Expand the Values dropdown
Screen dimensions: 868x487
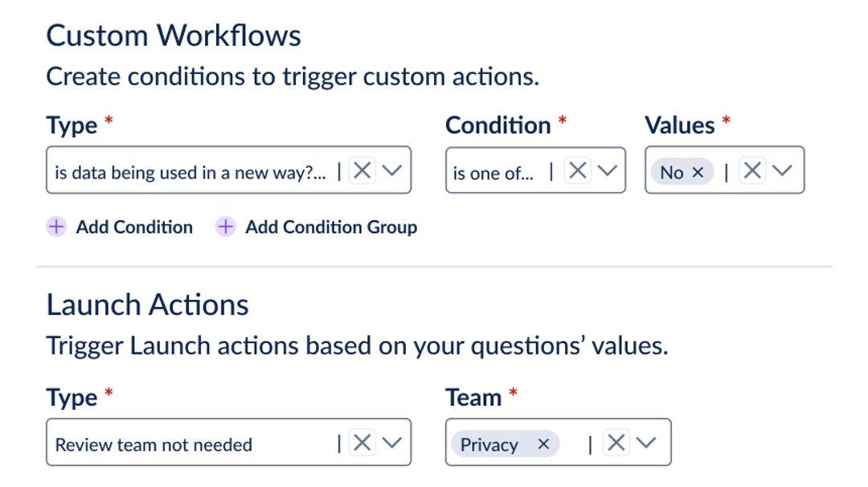(784, 170)
